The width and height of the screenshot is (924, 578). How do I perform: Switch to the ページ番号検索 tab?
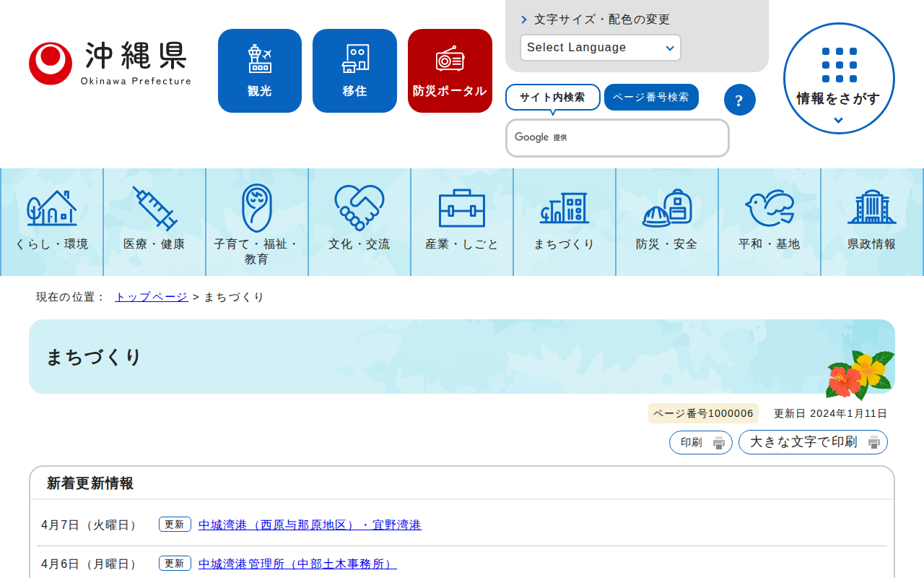pos(651,98)
